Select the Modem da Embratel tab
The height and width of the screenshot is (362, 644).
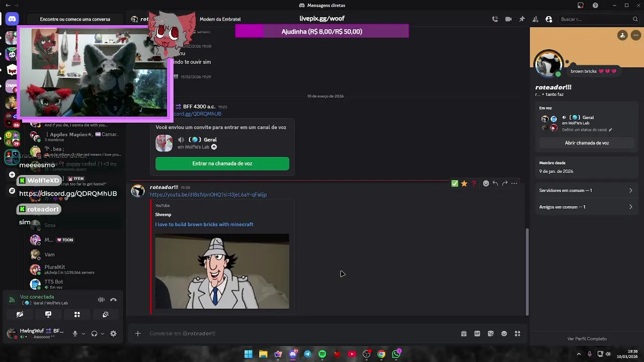click(x=220, y=19)
